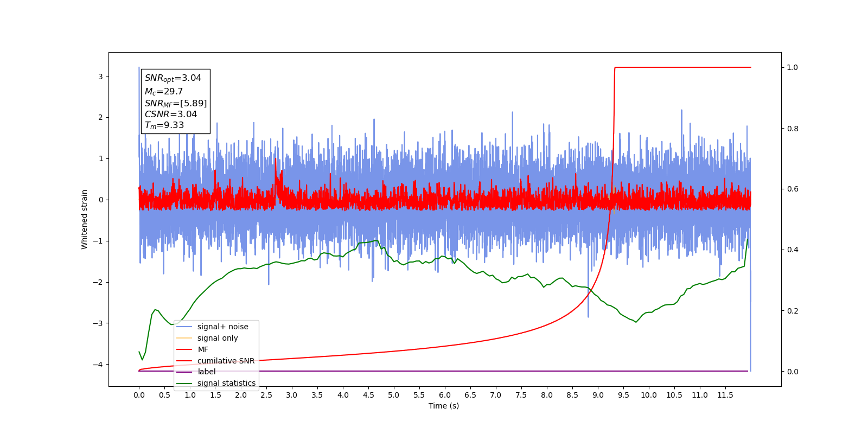This screenshot has height=434, width=868.
Task: Click the 9.5 tick on the time axis
Action: [x=623, y=395]
